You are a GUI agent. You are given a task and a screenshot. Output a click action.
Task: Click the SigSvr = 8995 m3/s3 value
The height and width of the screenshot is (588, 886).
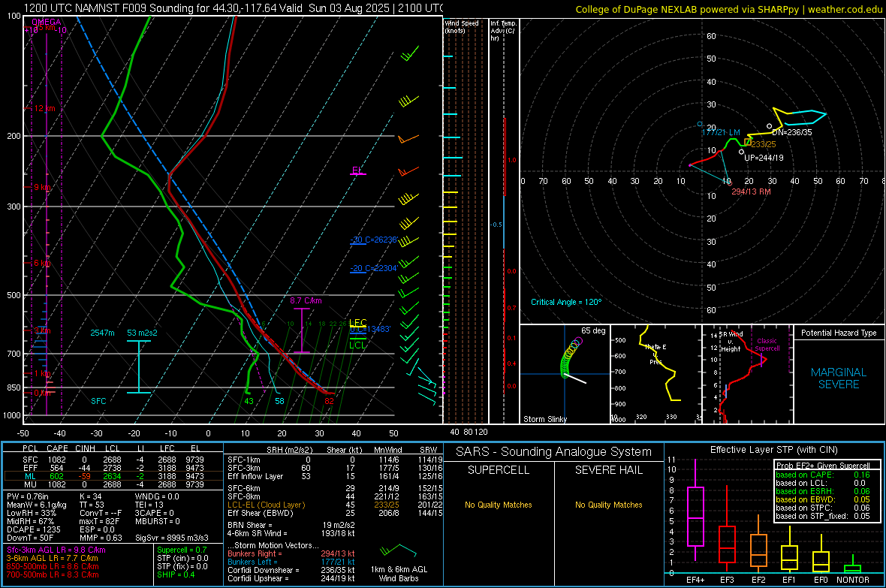tap(172, 538)
